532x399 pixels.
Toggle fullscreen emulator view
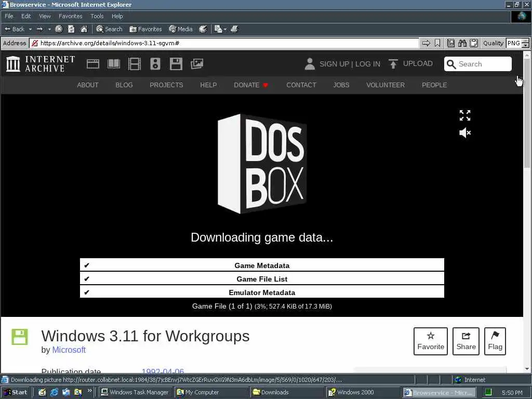(465, 115)
